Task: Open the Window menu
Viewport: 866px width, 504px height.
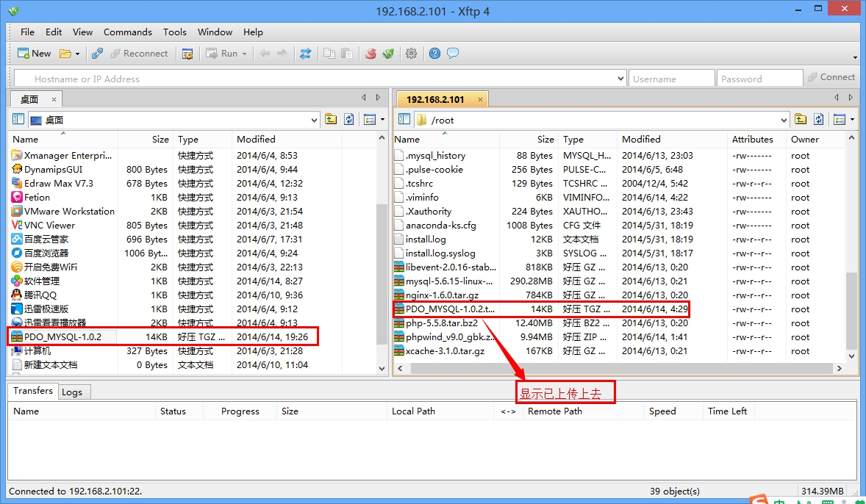Action: pyautogui.click(x=215, y=32)
